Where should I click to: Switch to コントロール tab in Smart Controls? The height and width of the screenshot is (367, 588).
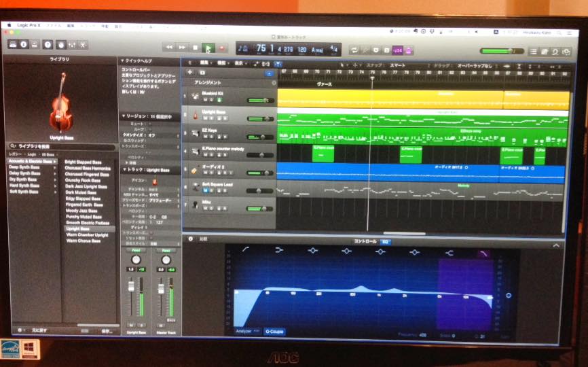click(x=365, y=241)
